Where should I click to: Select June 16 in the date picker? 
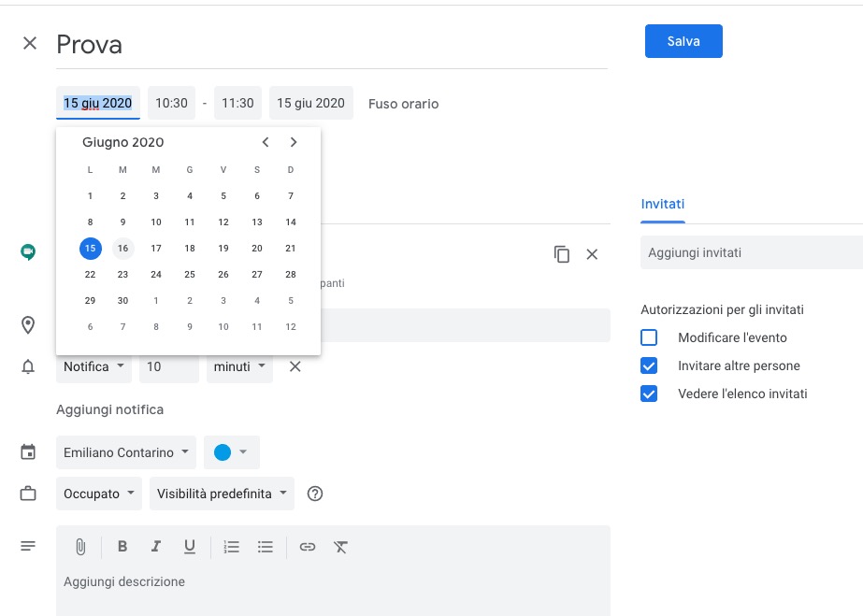(x=122, y=249)
